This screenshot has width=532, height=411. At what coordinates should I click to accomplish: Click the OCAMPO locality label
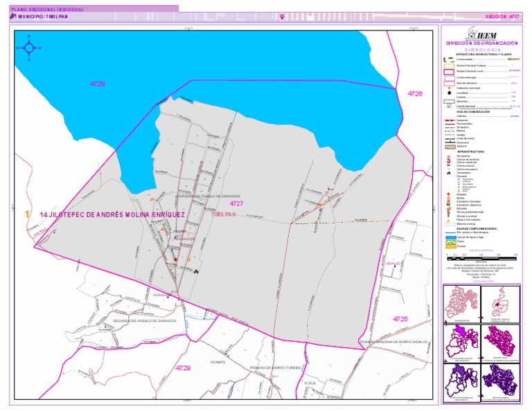[x=218, y=362]
